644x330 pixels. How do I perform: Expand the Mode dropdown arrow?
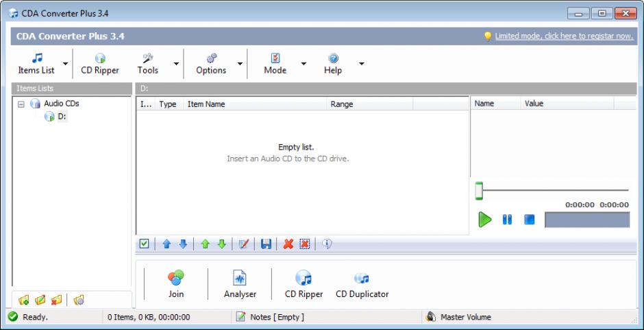click(x=304, y=64)
